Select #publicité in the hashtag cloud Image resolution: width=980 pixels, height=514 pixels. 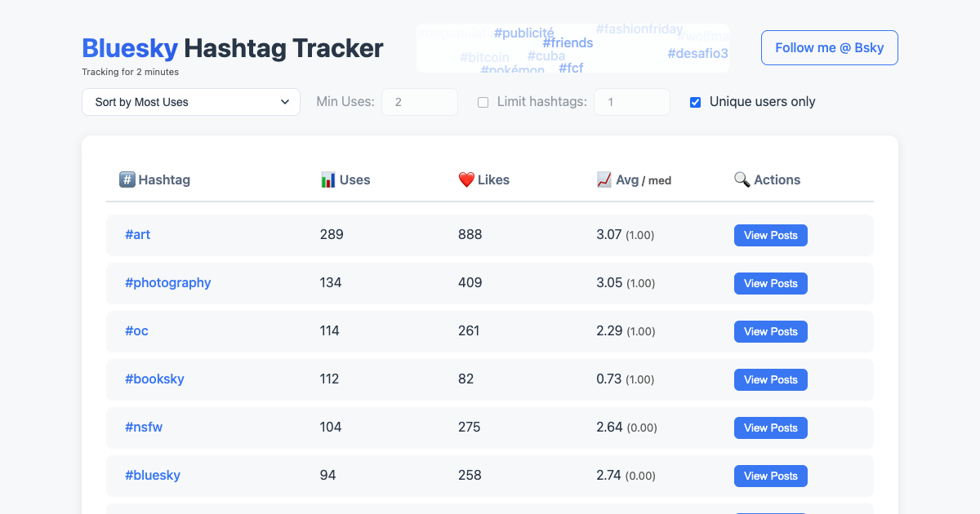coord(523,33)
